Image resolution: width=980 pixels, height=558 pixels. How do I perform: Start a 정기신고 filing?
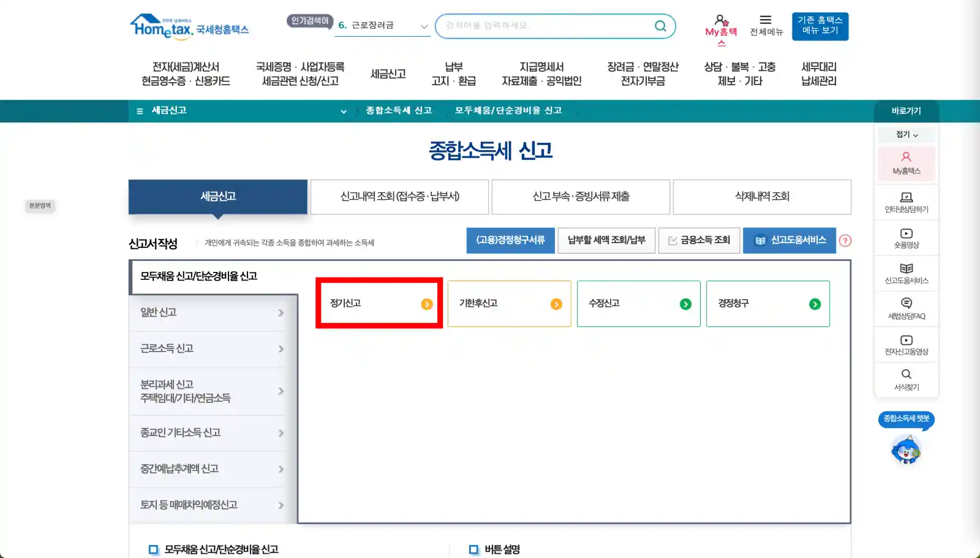378,303
